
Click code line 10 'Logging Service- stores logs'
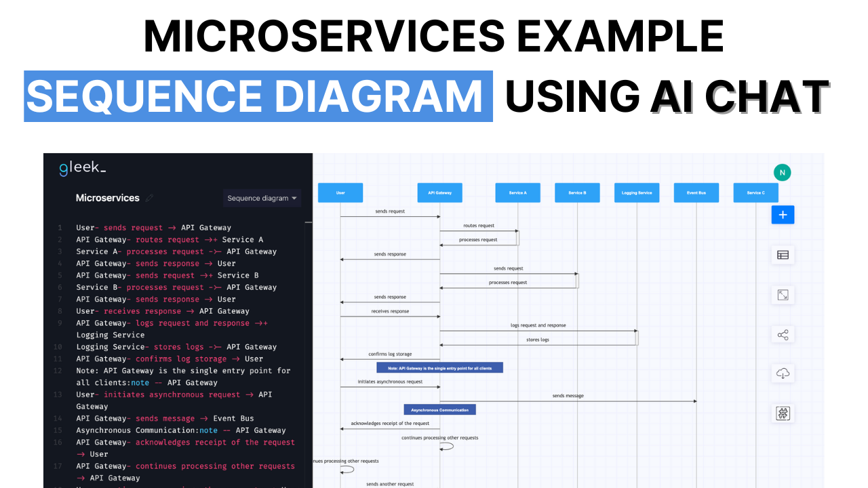(x=176, y=347)
